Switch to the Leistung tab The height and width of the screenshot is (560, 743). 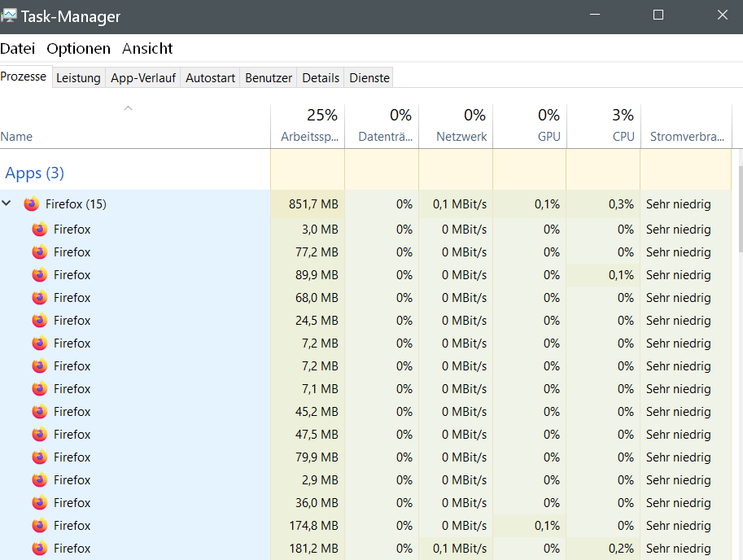[78, 78]
